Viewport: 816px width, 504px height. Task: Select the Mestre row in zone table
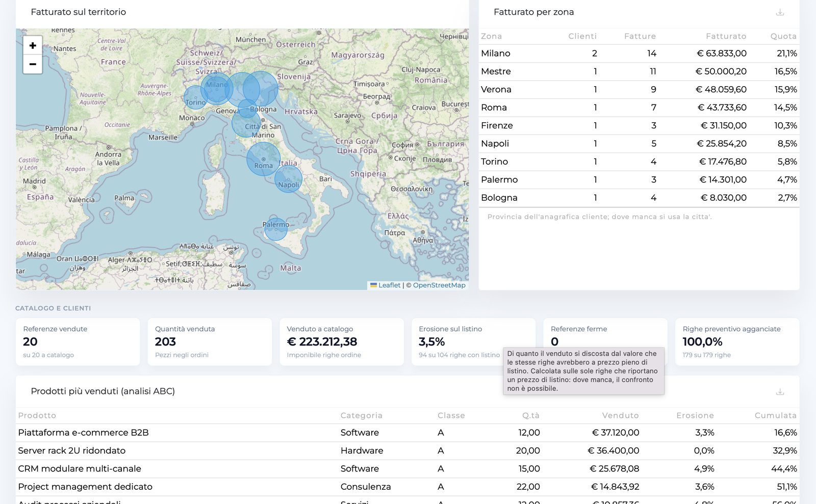click(639, 71)
